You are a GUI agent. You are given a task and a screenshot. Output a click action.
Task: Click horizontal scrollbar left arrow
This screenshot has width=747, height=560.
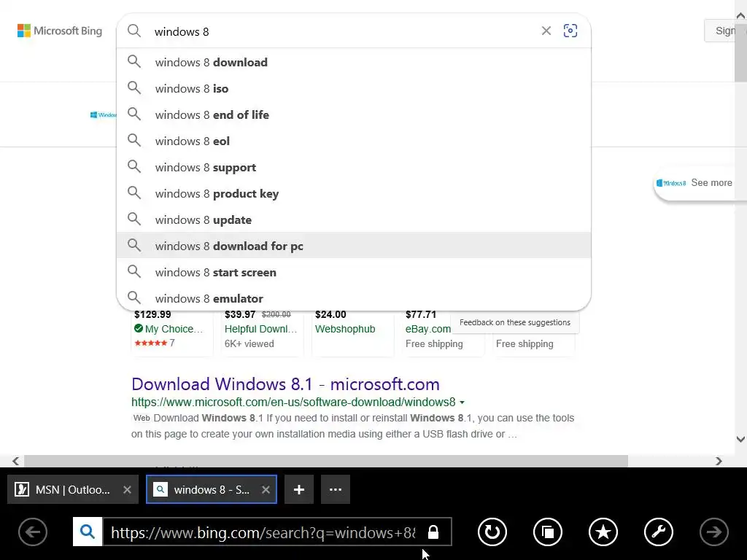[16, 461]
